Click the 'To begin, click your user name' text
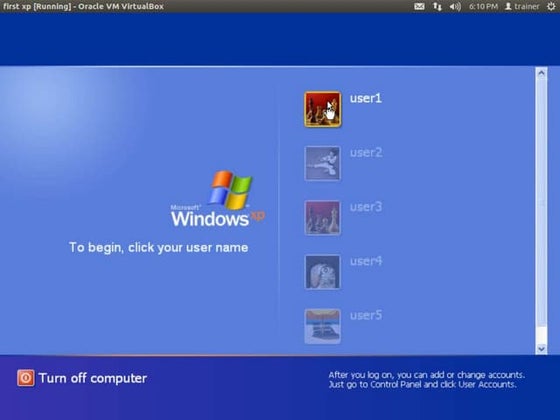560x420 pixels. 159,248
